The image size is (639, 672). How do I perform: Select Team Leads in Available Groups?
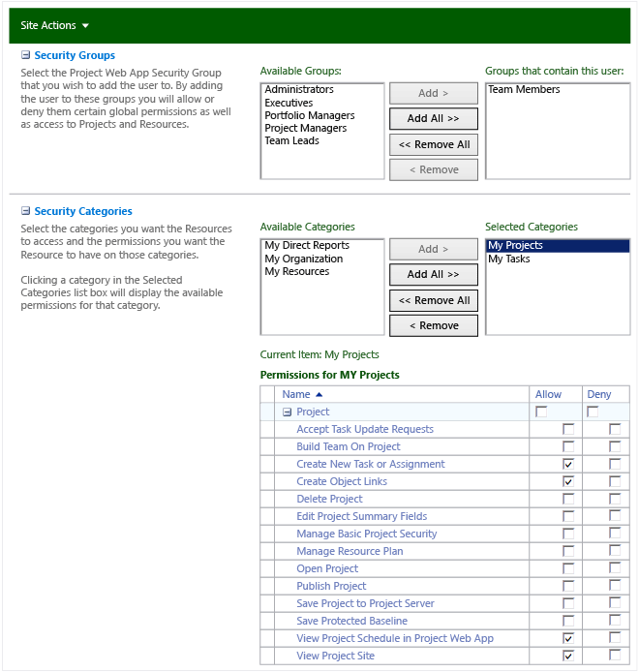tap(291, 140)
